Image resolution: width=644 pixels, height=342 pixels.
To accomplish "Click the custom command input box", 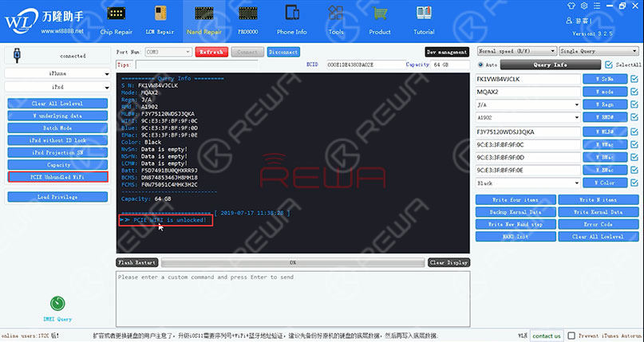I will pyautogui.click(x=293, y=298).
